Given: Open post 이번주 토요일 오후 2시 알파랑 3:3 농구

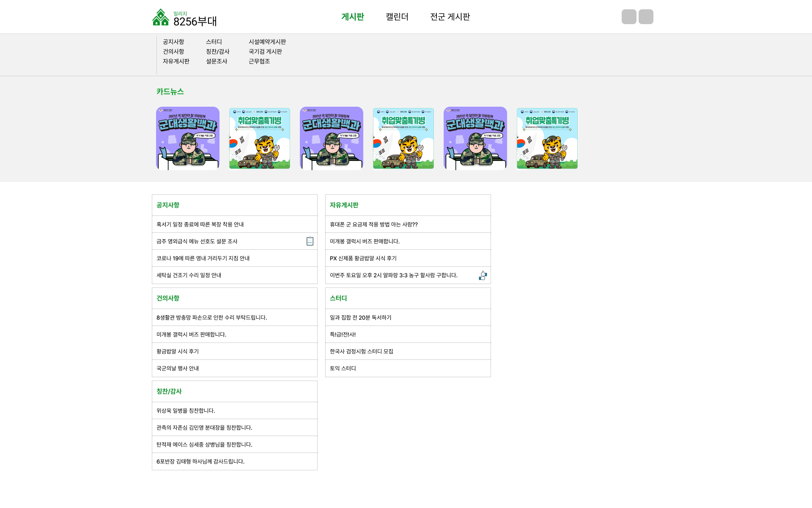Looking at the screenshot, I should tap(408, 275).
